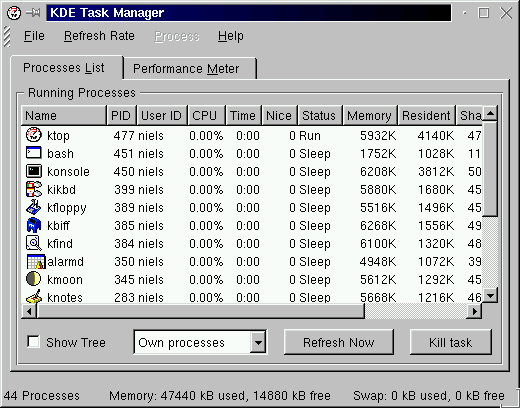Screen dimensions: 520x408
Task: Switch to the Performance Meter tab
Action: [x=190, y=68]
